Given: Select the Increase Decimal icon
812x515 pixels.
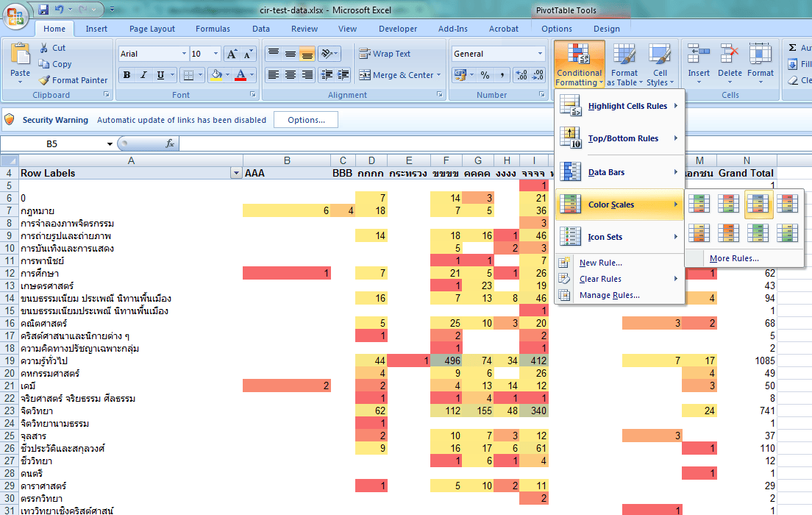Looking at the screenshot, I should (x=521, y=75).
